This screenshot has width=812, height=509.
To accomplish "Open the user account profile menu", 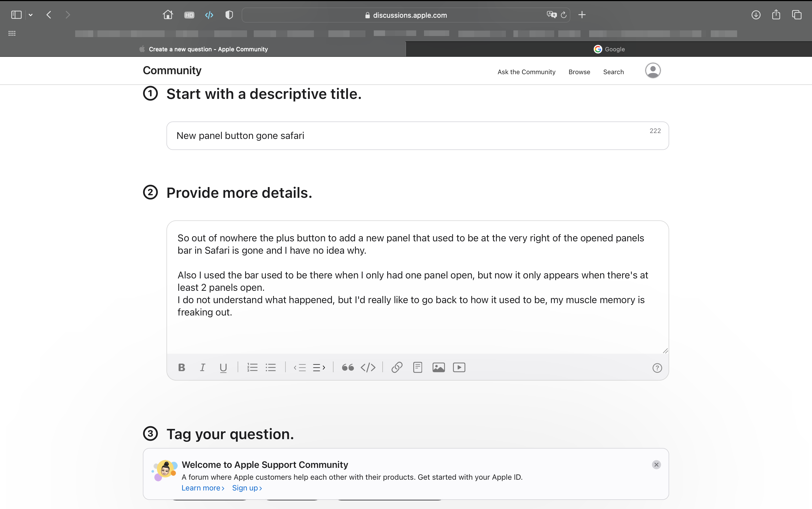I will pyautogui.click(x=653, y=71).
